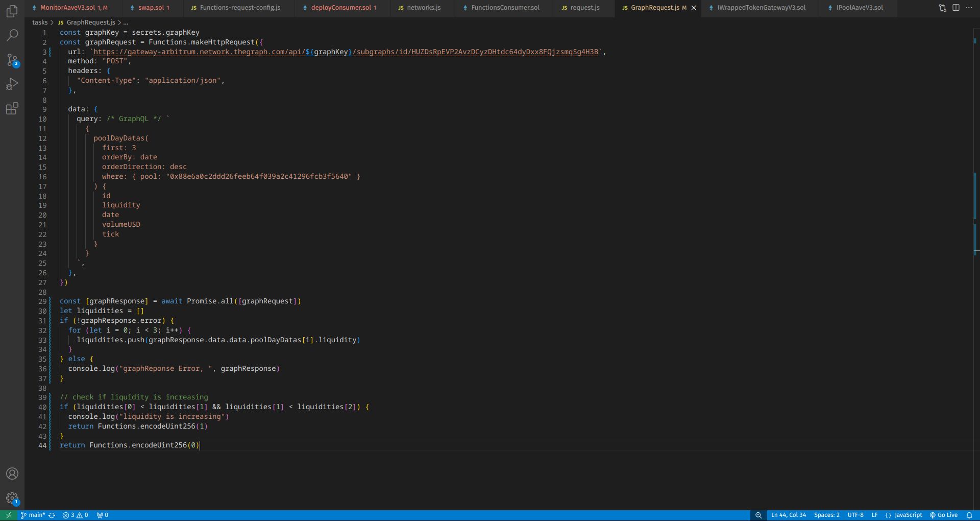
Task: Click the main* git branch indicator
Action: coord(33,515)
